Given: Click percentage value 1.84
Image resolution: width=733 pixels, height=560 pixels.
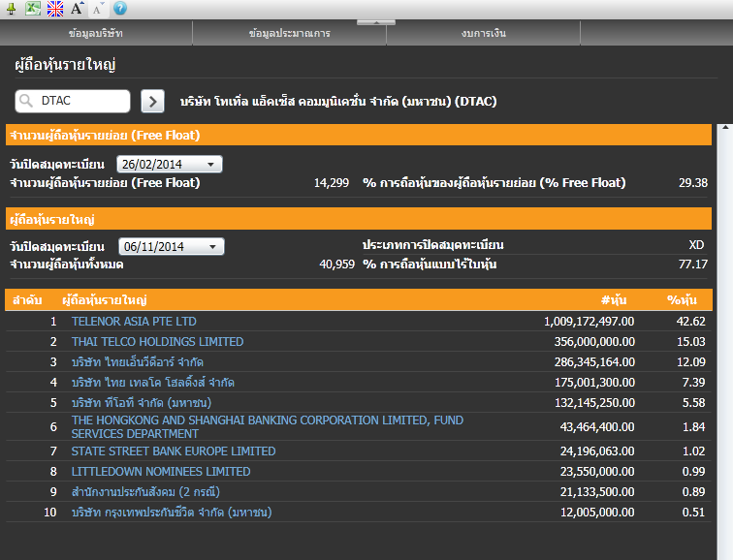Looking at the screenshot, I should (x=694, y=427).
